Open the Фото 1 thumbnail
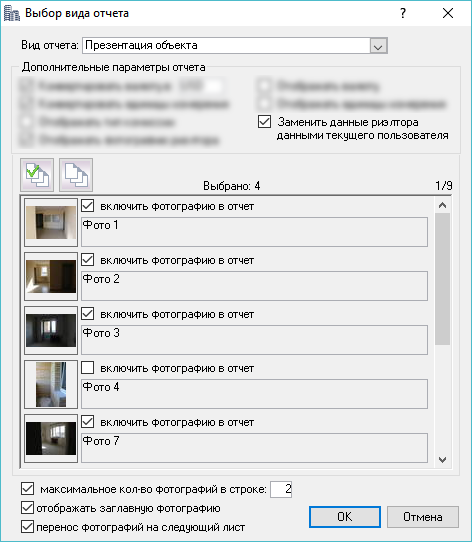Screen dimensions: 472x542 [51, 222]
